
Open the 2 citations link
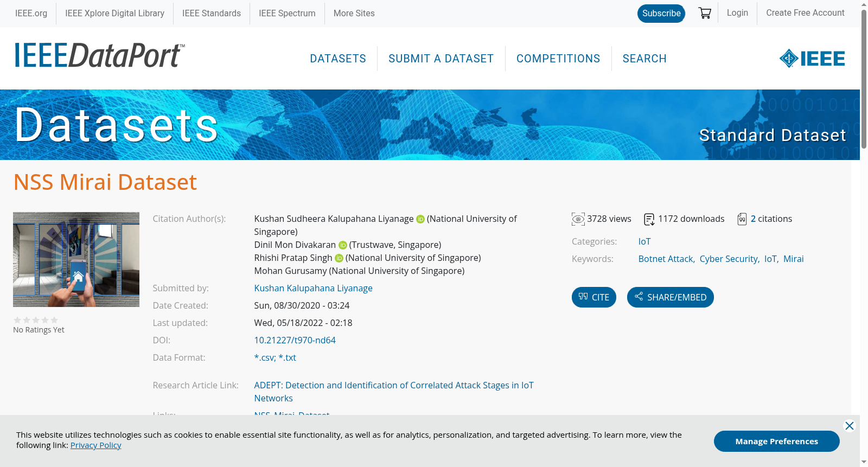pyautogui.click(x=753, y=219)
